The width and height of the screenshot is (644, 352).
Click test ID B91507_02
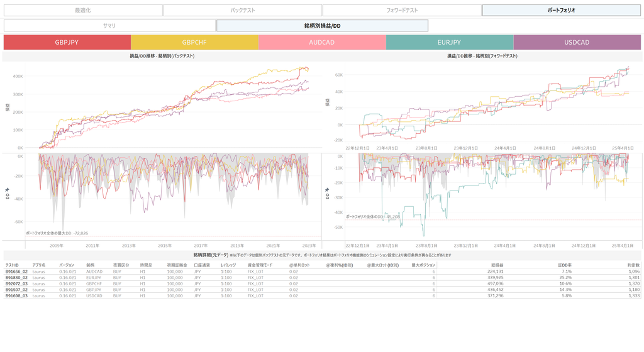16,289
